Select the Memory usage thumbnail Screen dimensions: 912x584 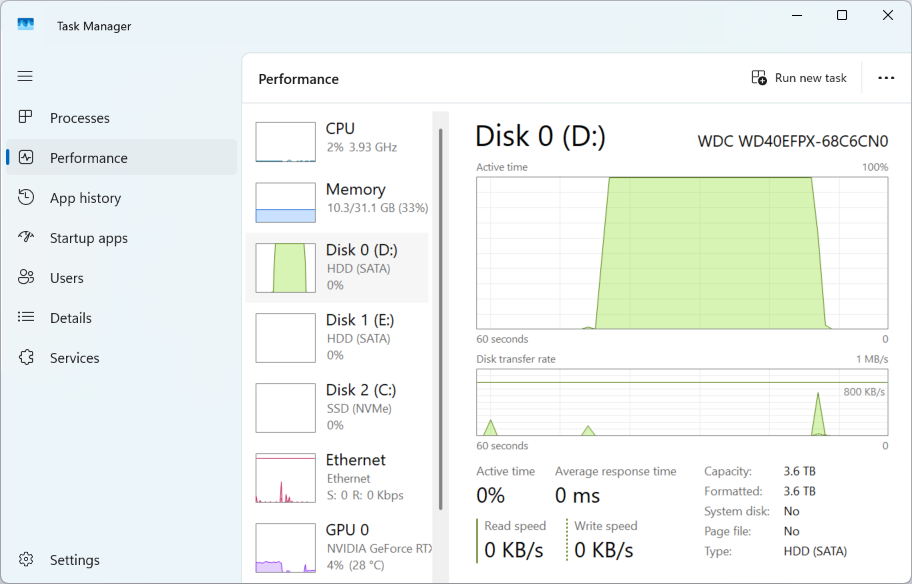pos(286,202)
